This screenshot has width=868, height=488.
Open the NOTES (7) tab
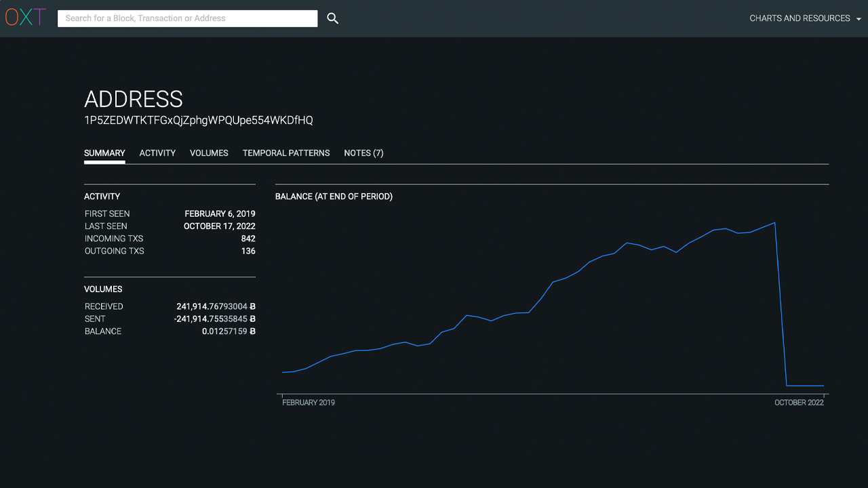click(x=363, y=153)
